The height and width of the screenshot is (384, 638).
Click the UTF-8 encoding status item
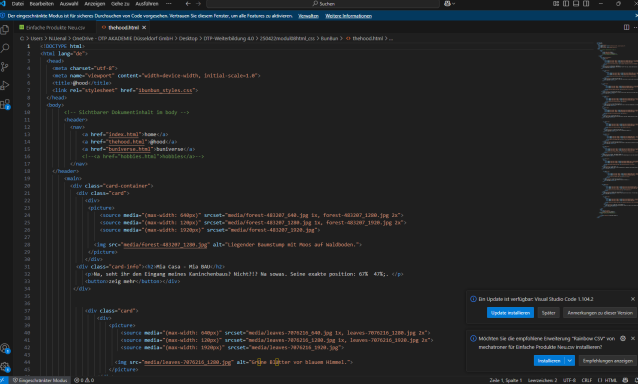569,380
